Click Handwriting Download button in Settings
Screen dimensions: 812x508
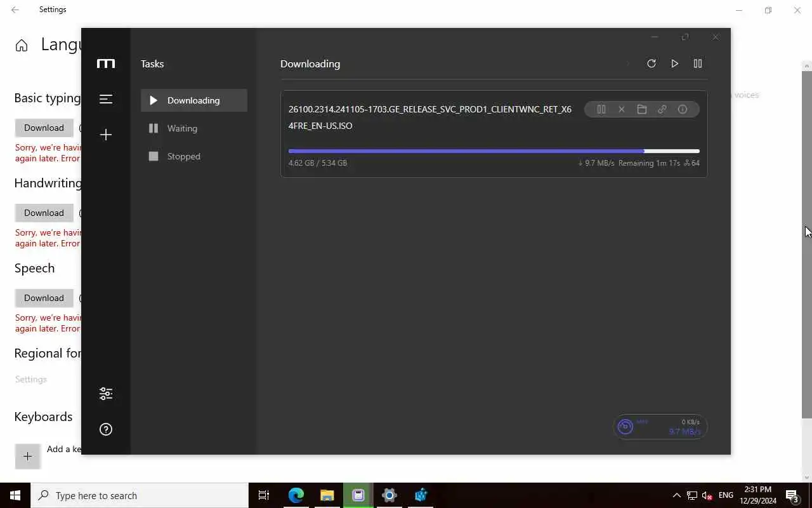(44, 213)
